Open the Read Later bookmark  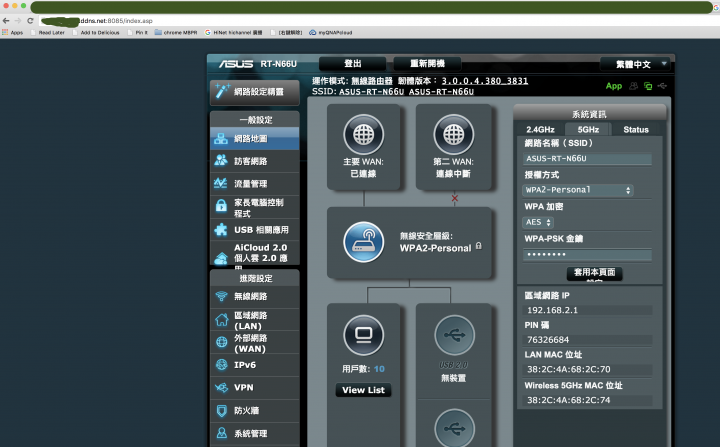tap(48, 32)
